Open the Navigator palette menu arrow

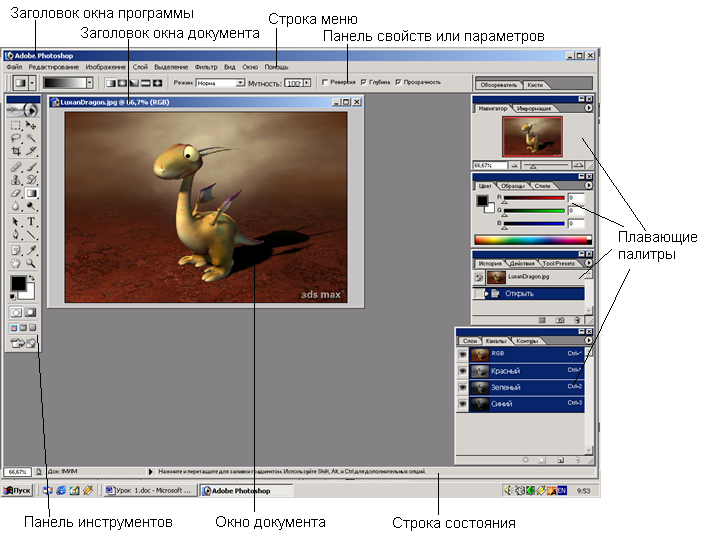[588, 108]
